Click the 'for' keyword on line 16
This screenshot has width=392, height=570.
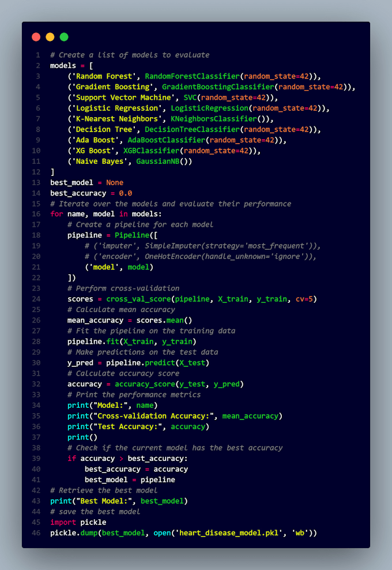tap(56, 214)
